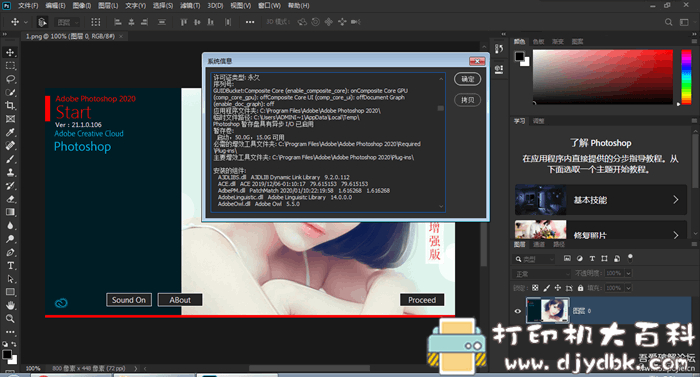Open the workspace switcher in options bar
Viewport: 700px width, 377px height.
684,22
